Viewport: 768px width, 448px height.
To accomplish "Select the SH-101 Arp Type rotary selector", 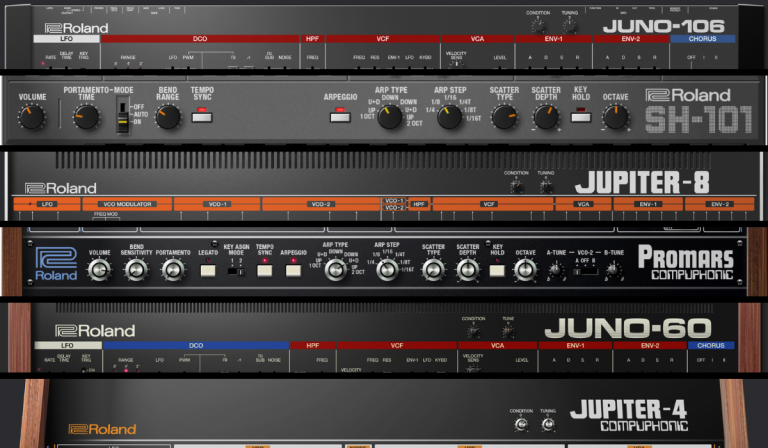I will [x=390, y=117].
